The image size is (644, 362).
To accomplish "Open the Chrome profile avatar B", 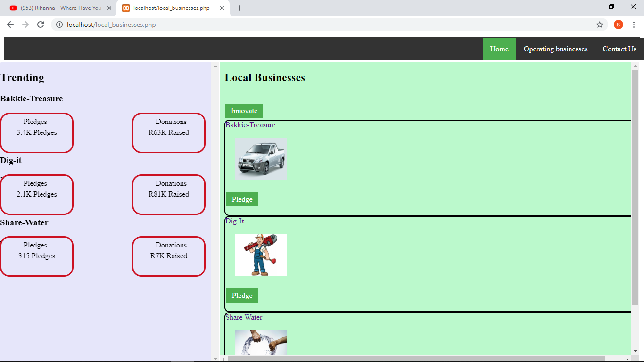I will pyautogui.click(x=619, y=25).
